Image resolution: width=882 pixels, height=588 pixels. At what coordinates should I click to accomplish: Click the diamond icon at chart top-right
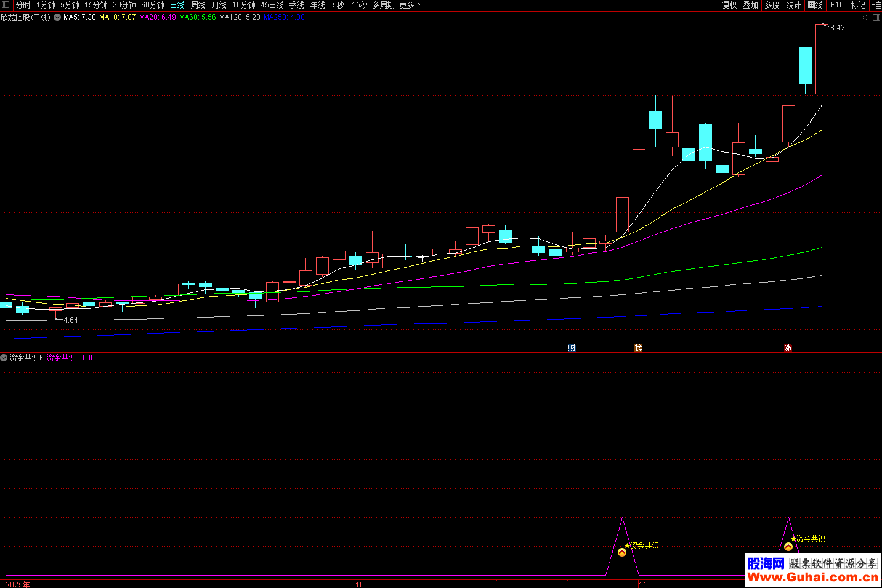(865, 17)
